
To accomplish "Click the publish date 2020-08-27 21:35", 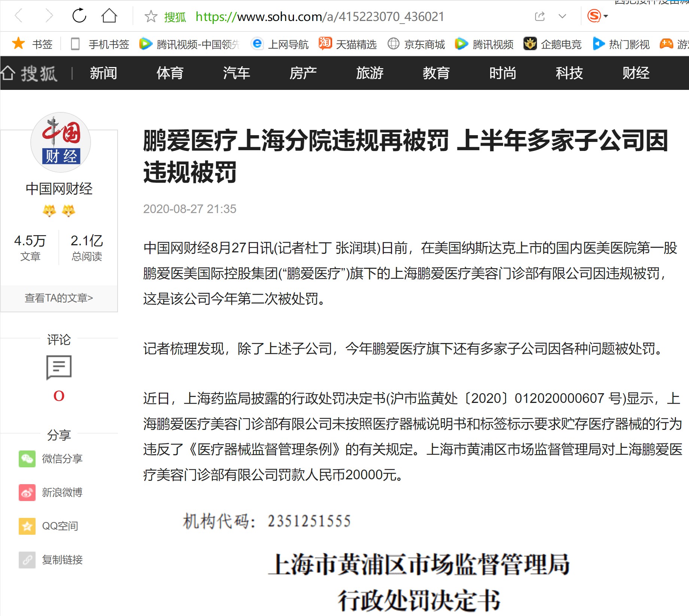I will click(x=190, y=209).
